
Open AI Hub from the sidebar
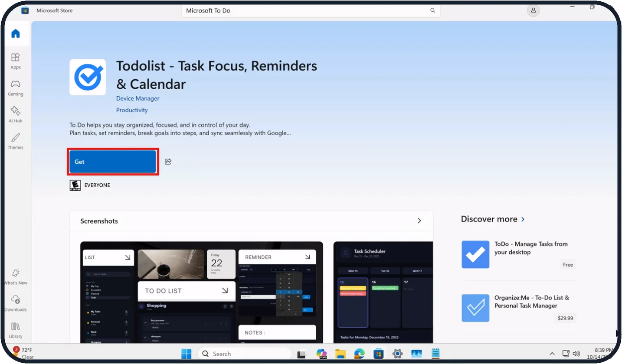click(x=16, y=114)
